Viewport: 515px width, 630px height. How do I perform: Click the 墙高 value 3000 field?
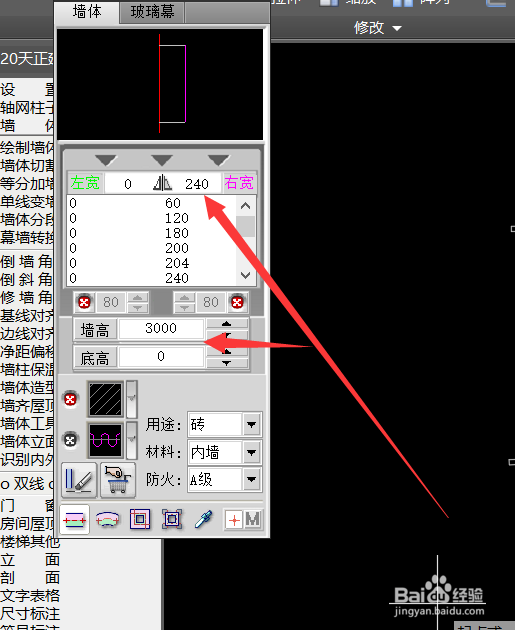click(x=161, y=329)
